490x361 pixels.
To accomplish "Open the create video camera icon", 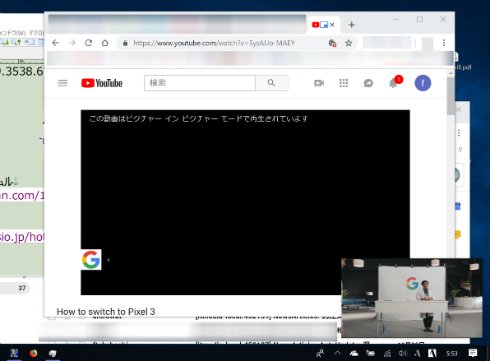I will [x=319, y=83].
